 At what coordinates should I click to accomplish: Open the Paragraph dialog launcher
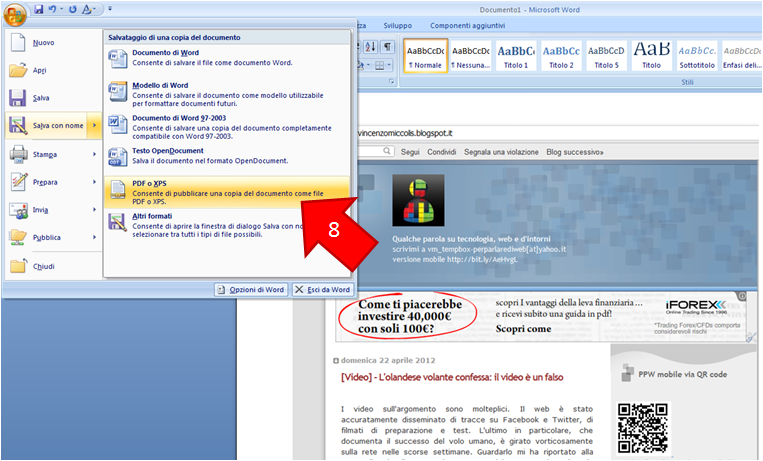click(391, 82)
